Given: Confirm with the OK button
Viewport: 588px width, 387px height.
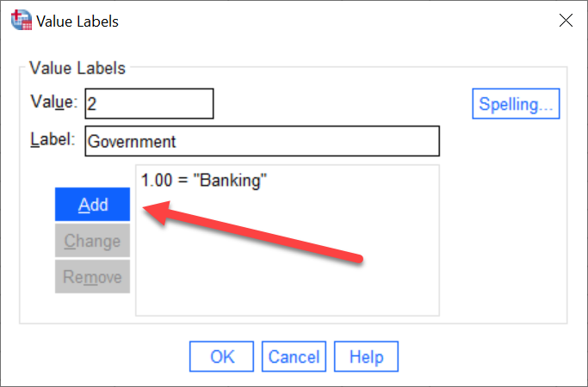Looking at the screenshot, I should point(221,356).
